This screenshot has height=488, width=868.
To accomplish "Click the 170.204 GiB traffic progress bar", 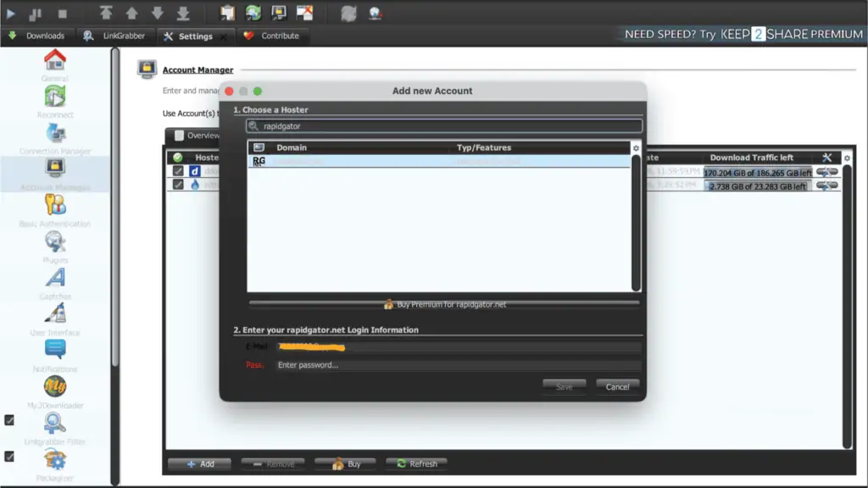I will pos(758,173).
